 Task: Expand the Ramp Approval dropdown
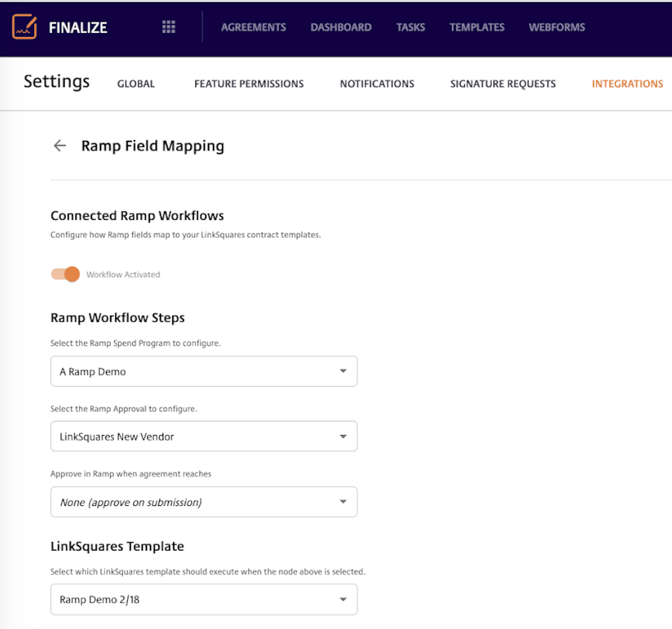point(204,437)
